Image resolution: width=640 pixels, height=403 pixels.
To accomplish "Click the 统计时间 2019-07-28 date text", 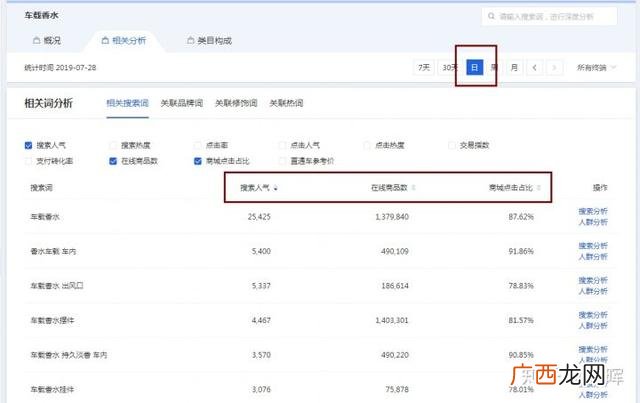I will 60,68.
